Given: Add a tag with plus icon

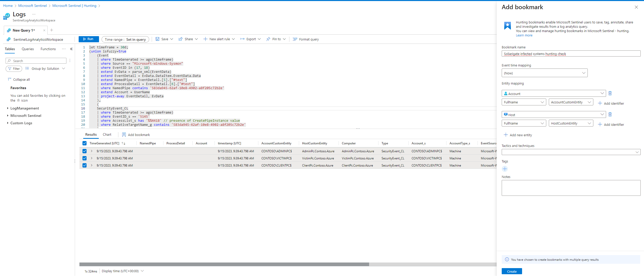Looking at the screenshot, I should coord(505,169).
